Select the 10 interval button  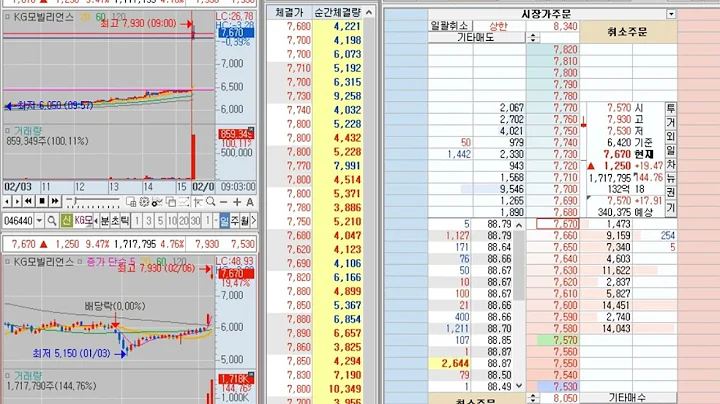[x=172, y=221]
